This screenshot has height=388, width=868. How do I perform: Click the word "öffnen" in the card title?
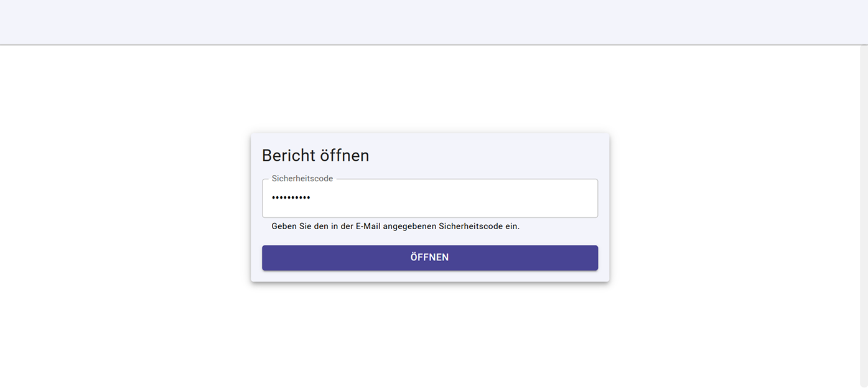click(x=345, y=156)
